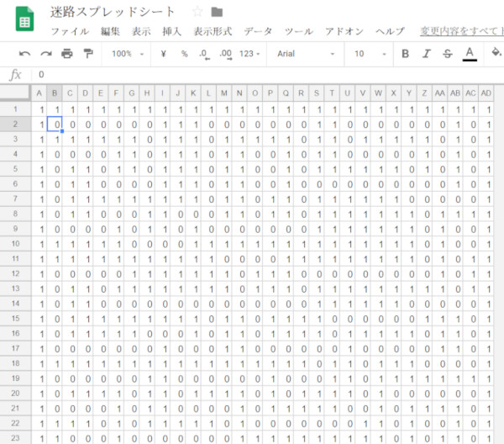Select row 14 header
The height and width of the screenshot is (444, 504).
click(15, 304)
